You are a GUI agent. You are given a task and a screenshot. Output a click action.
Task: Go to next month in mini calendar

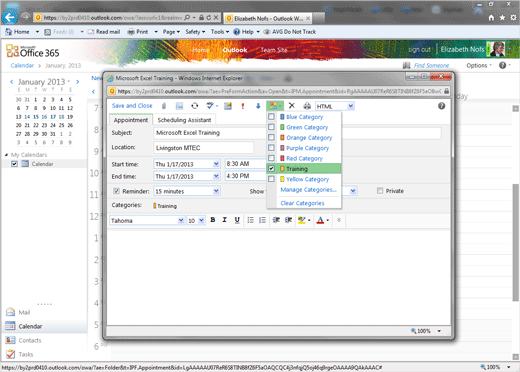(78, 82)
